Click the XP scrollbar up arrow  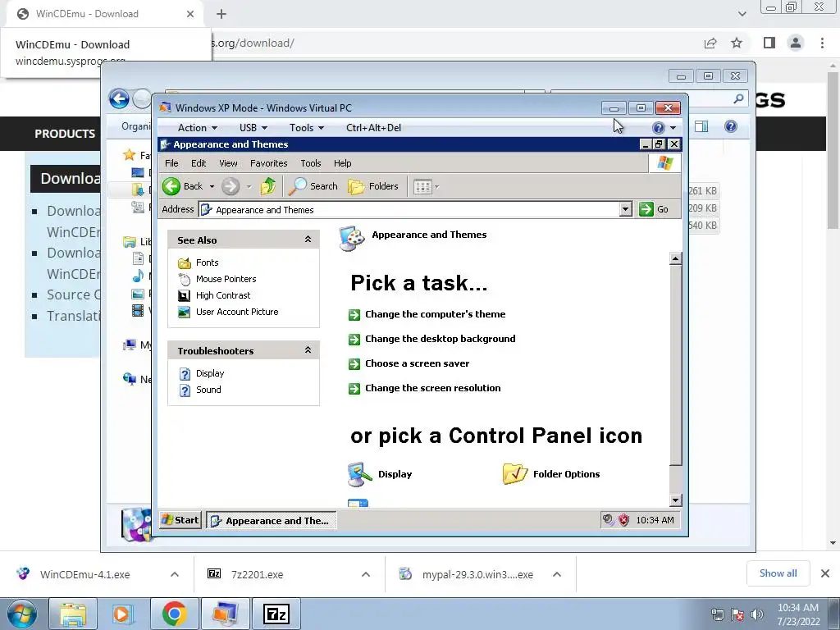point(675,258)
